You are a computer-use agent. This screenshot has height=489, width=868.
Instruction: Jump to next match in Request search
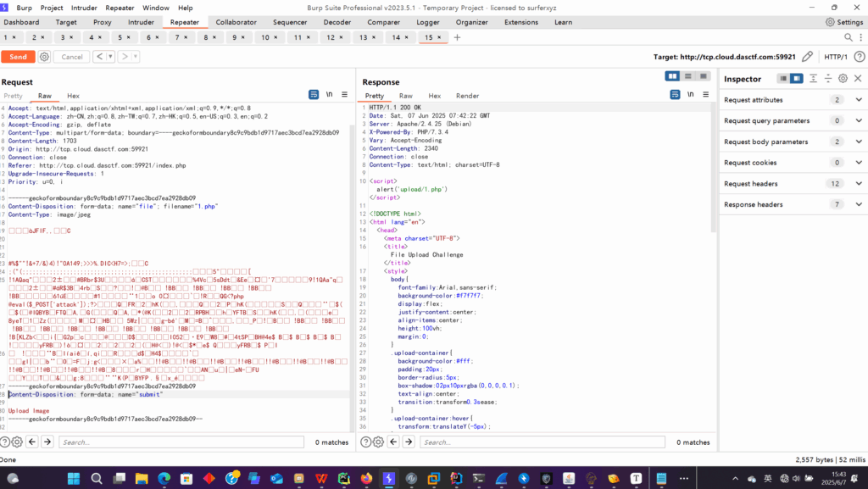coord(47,442)
